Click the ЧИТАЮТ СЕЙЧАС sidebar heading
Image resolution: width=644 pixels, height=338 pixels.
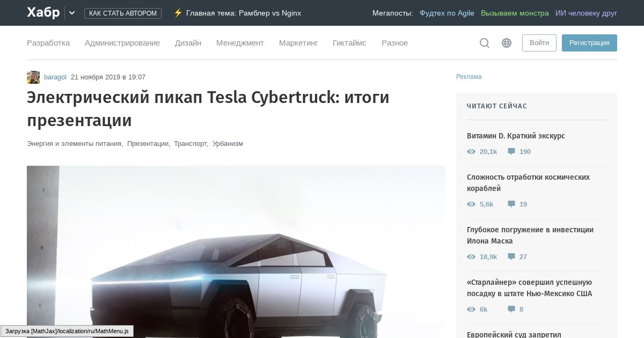click(497, 106)
